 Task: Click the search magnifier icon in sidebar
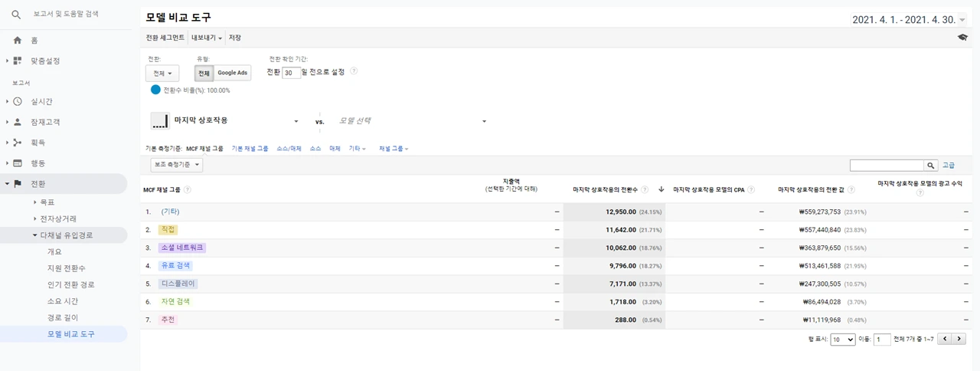(x=16, y=15)
